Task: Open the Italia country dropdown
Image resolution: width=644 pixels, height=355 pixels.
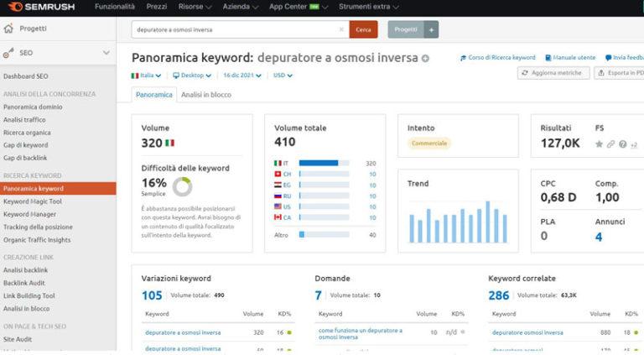Action: [146, 76]
